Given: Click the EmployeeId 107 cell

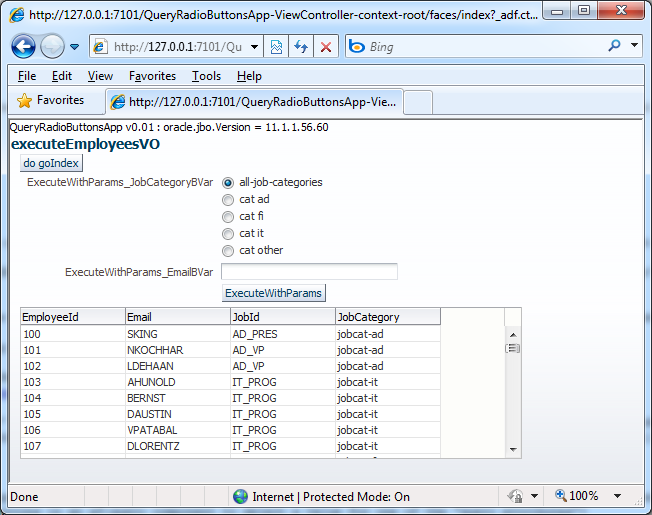Looking at the screenshot, I should point(73,446).
